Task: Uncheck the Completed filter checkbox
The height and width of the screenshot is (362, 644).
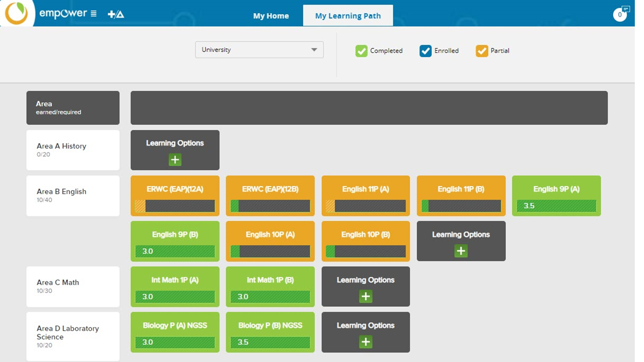Action: click(361, 51)
